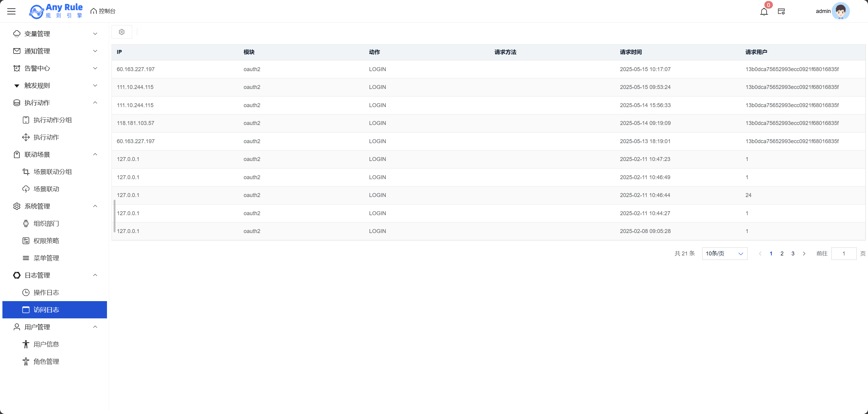Go to pagination page 2
Image resolution: width=868 pixels, height=414 pixels.
tap(782, 253)
